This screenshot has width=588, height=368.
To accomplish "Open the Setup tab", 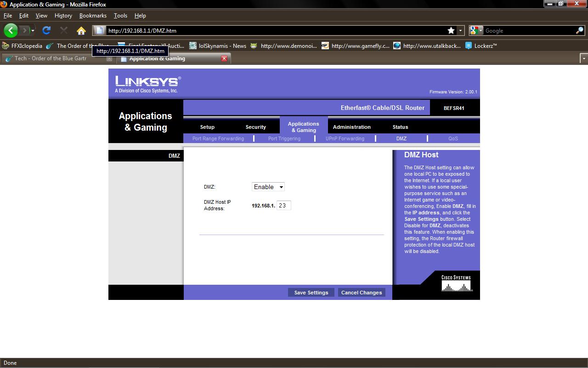I will click(207, 127).
